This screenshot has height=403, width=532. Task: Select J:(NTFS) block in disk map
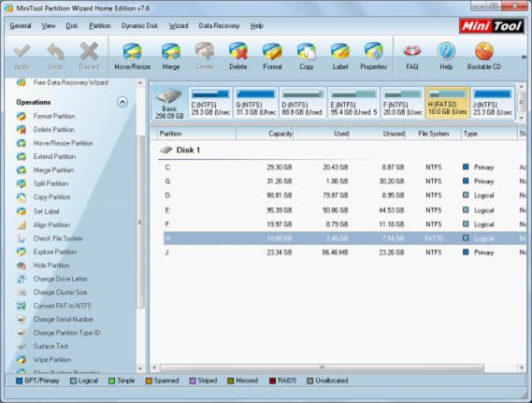click(x=493, y=103)
